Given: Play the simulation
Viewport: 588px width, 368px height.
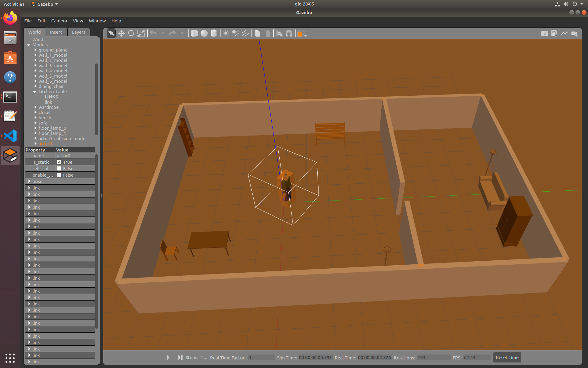Looking at the screenshot, I should tap(168, 358).
